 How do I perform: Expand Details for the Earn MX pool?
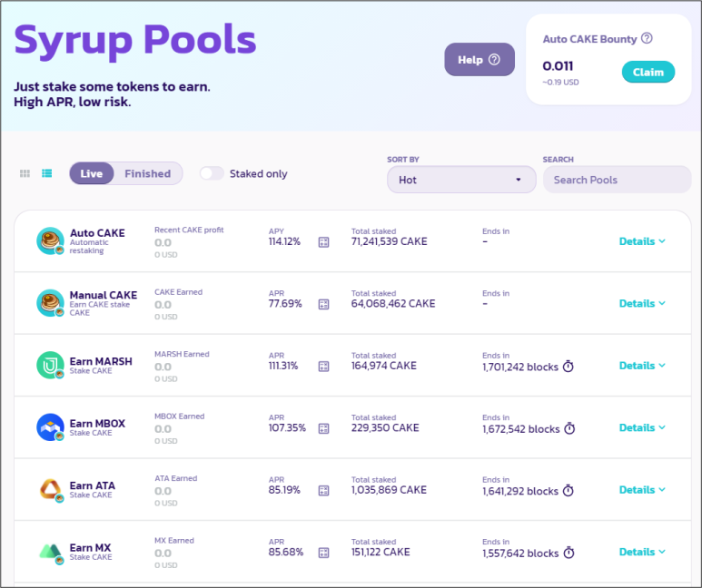[x=642, y=552]
